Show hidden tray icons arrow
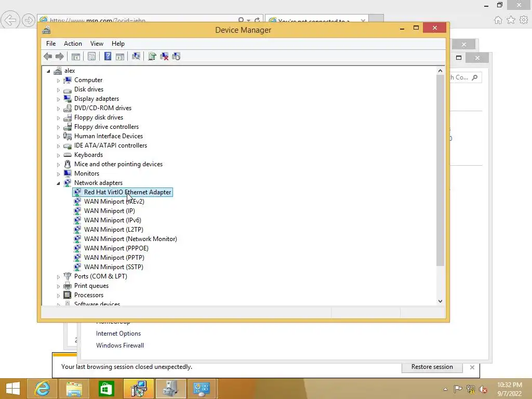The height and width of the screenshot is (399, 532). (x=445, y=389)
